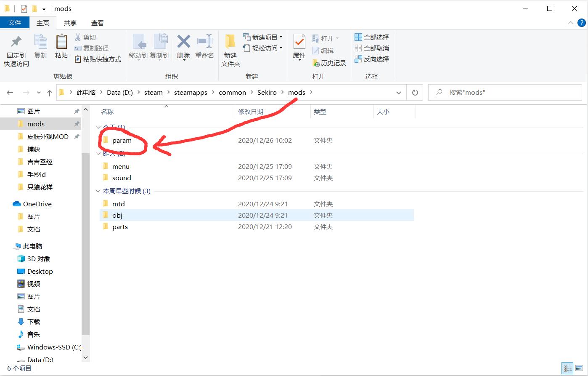Switch to the Share ribbon tab
Viewport: 588px width, 376px height.
(70, 23)
